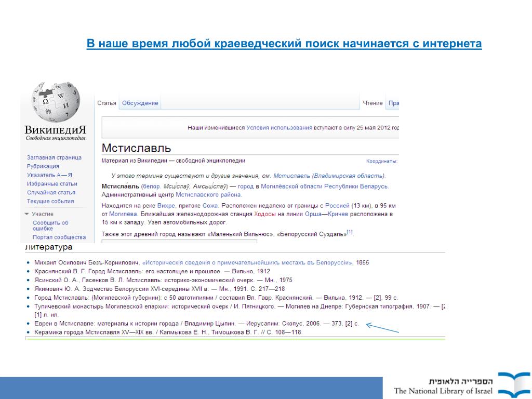532x399 pixels.
Task: Open Мстиславского района link
Action: (208, 195)
